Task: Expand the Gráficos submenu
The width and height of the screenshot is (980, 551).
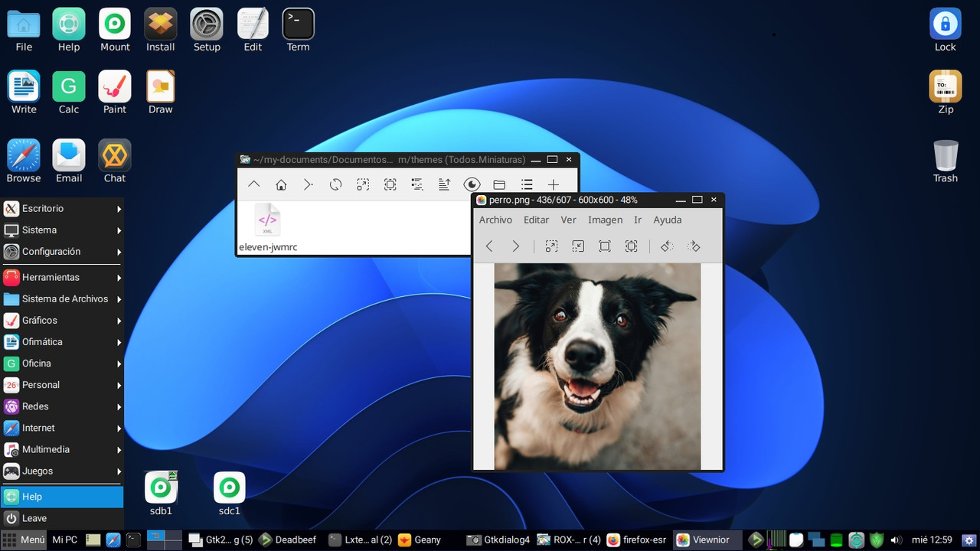Action: [x=61, y=321]
